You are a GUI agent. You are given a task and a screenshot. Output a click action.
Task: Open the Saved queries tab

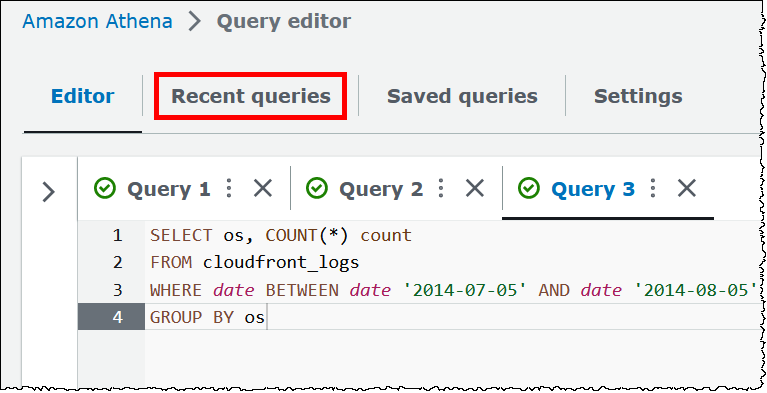coord(462,96)
